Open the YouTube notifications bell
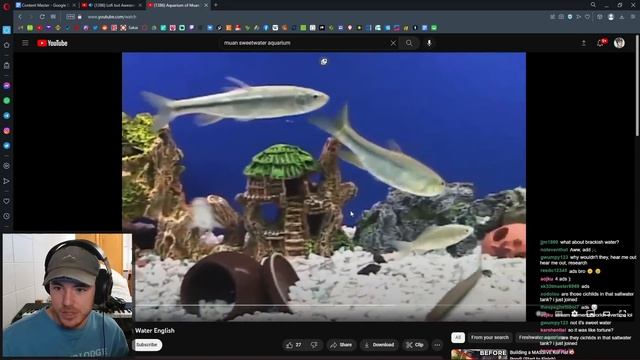 (x=600, y=43)
